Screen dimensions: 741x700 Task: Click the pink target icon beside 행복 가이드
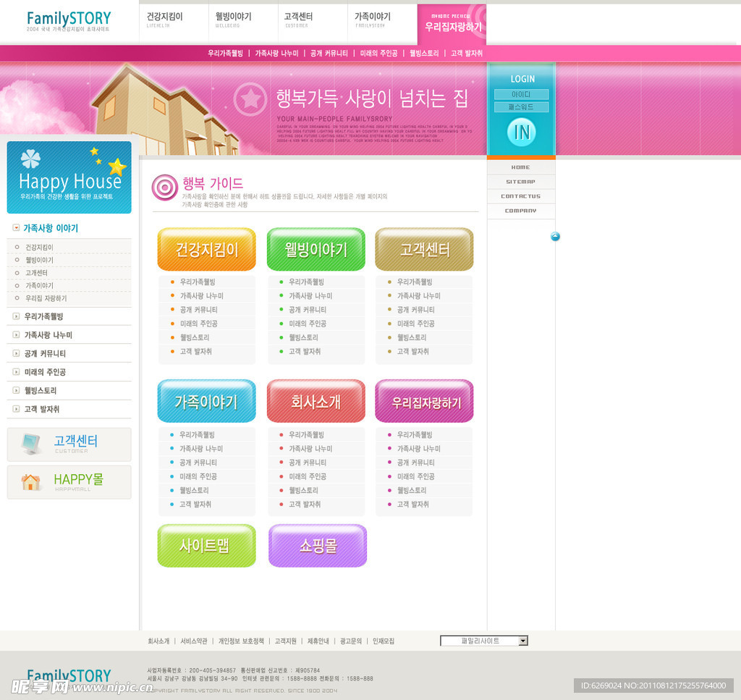(164, 187)
